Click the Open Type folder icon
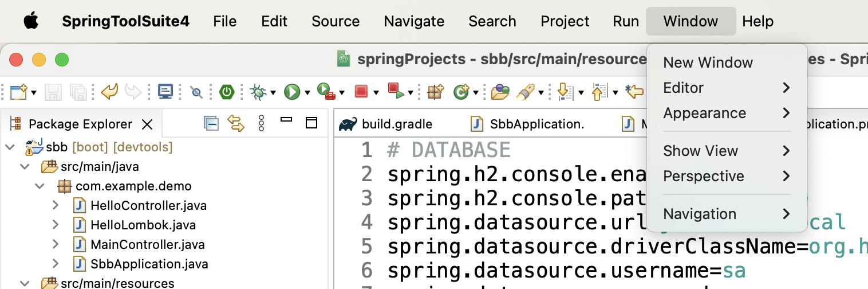868x289 pixels. click(x=500, y=92)
